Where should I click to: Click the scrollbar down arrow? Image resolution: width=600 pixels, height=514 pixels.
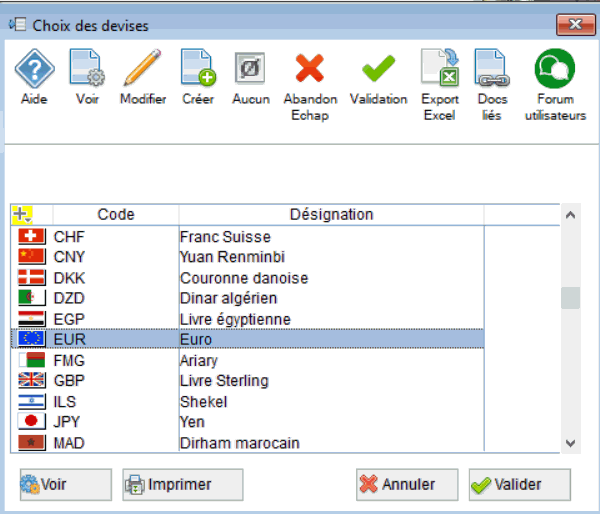[571, 443]
